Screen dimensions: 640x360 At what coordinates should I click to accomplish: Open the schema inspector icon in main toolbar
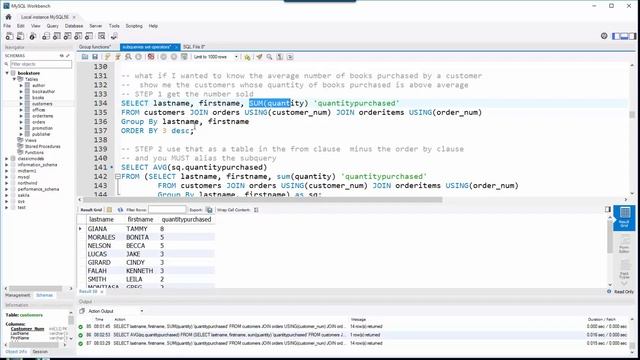33,36
